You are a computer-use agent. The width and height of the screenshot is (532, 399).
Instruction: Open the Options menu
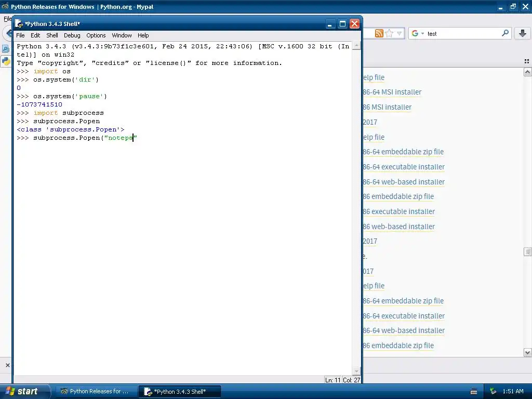coord(96,35)
